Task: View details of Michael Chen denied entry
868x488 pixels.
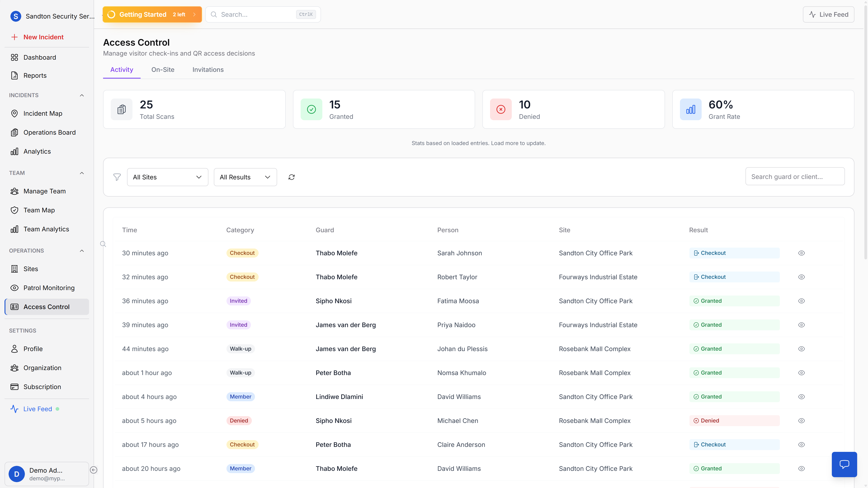Action: [801, 421]
